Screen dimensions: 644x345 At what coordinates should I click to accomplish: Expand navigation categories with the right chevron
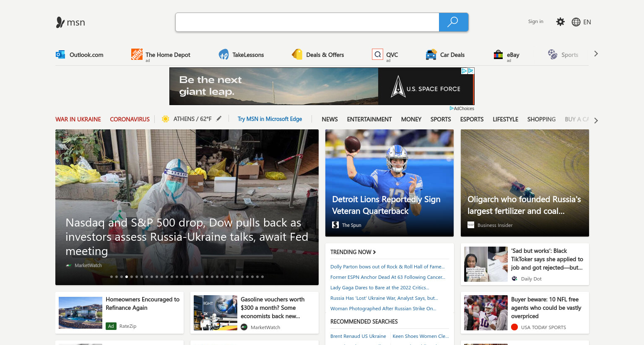pos(596,121)
